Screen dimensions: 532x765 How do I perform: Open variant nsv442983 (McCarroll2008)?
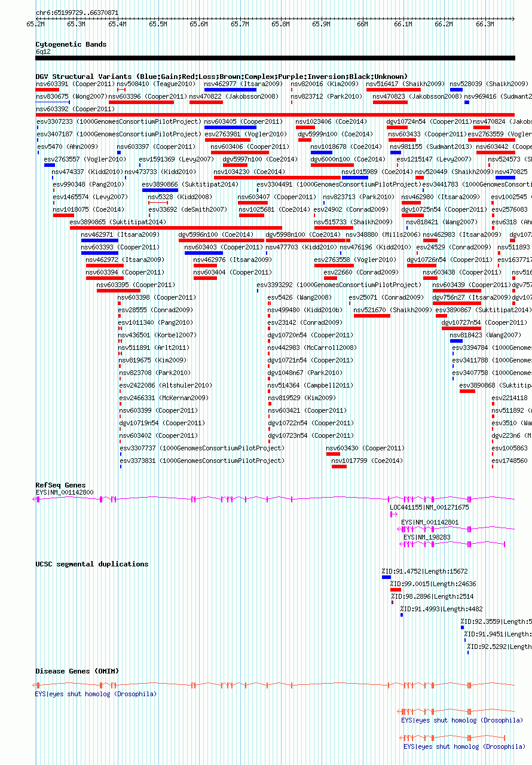tap(312, 348)
